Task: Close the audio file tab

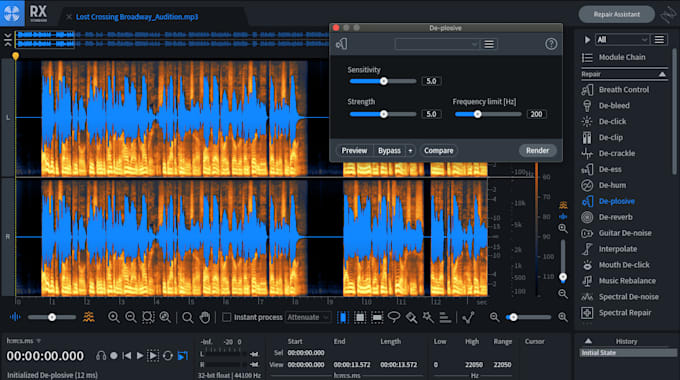Action: [69, 17]
